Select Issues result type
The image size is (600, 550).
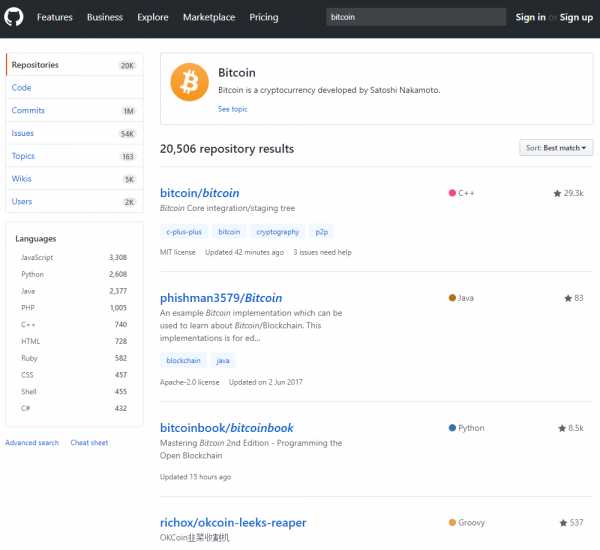click(x=75, y=133)
